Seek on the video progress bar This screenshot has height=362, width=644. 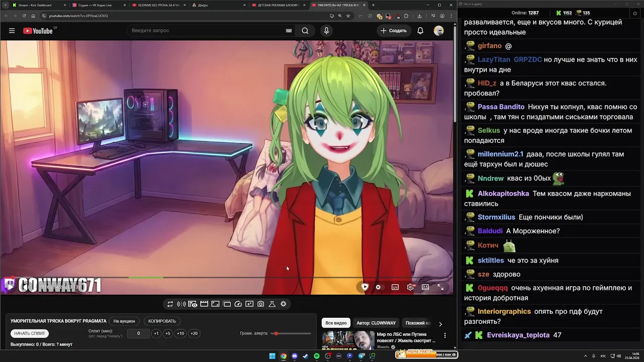226,277
